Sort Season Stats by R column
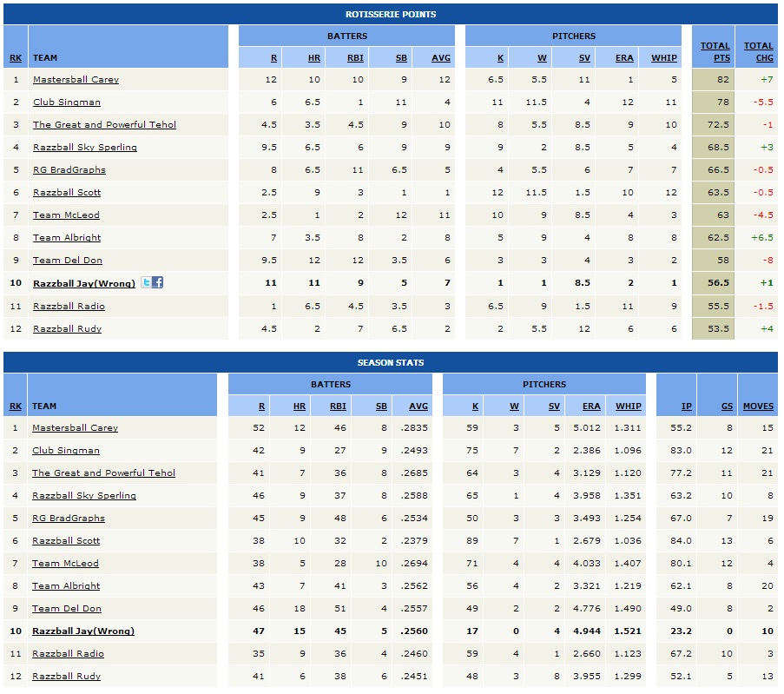This screenshot has width=784, height=694. pyautogui.click(x=262, y=406)
